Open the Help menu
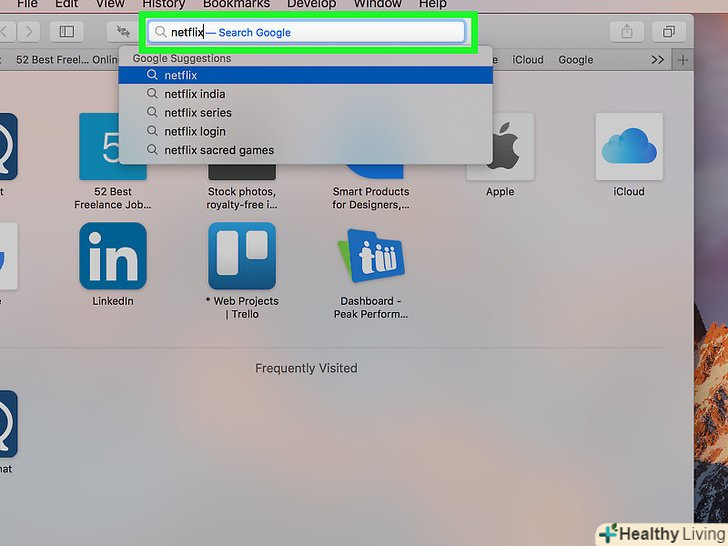 (433, 4)
